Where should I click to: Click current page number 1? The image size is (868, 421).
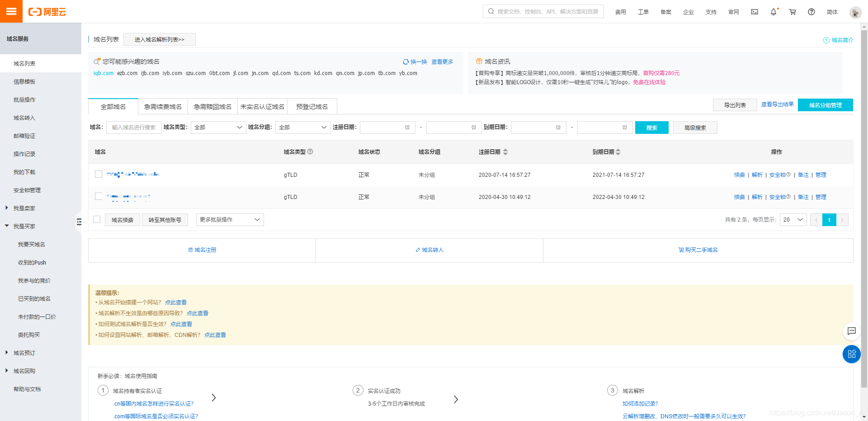click(x=829, y=220)
